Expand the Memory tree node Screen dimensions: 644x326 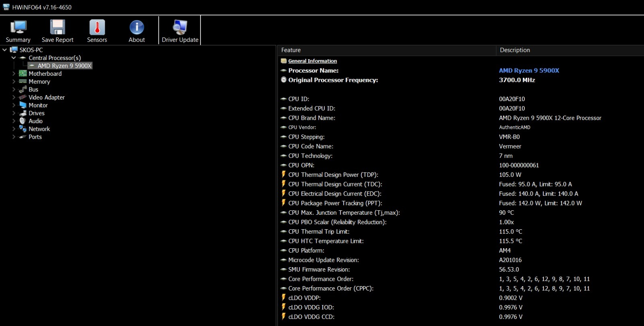coord(14,82)
